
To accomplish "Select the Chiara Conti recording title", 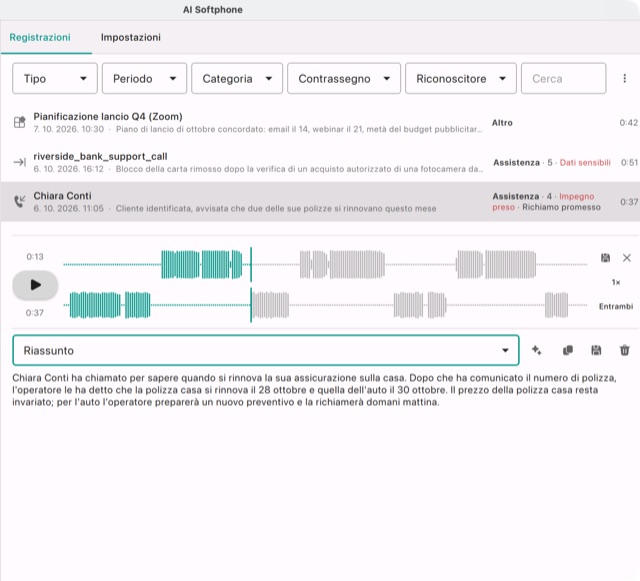I will (62, 196).
